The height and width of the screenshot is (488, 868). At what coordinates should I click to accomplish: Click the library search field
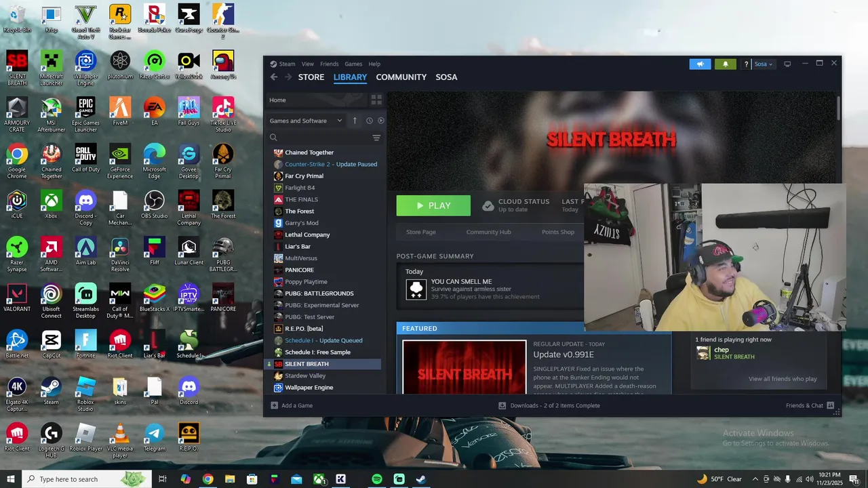pos(319,138)
